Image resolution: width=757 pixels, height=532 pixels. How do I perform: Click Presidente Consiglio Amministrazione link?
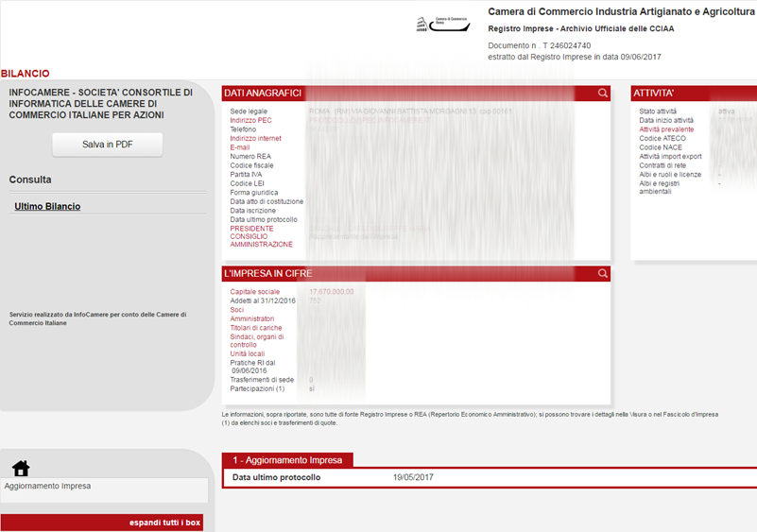coord(261,236)
